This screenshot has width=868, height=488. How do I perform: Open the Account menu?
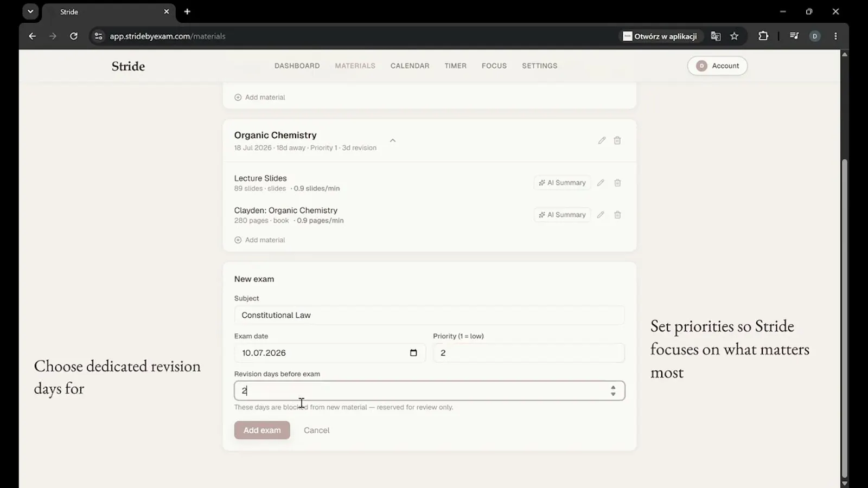(717, 66)
